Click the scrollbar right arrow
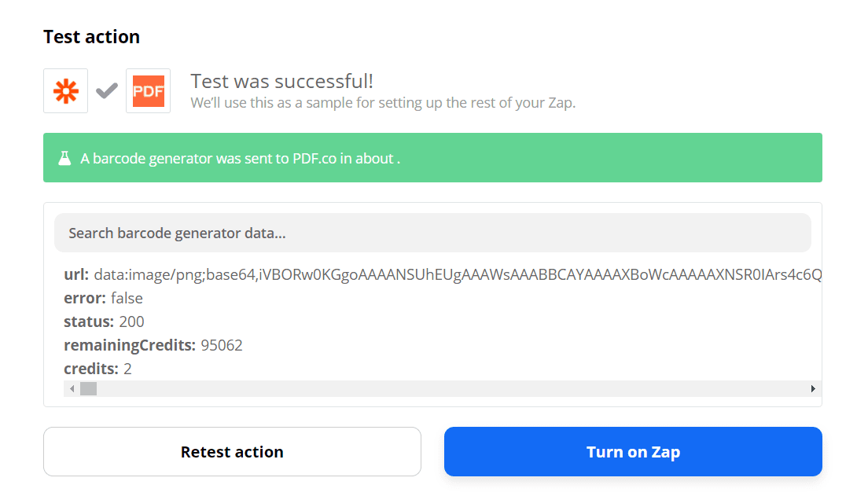Screen dimensions: 868x496 coord(813,389)
